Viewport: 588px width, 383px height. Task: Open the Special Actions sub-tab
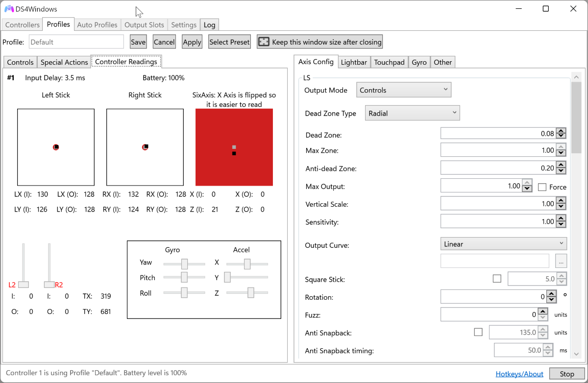[x=64, y=62]
